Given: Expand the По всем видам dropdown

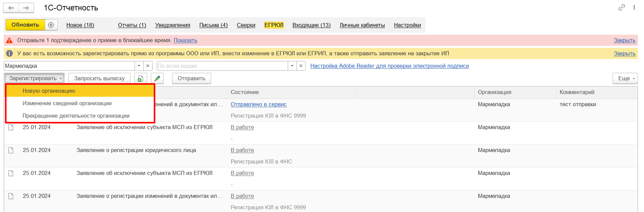Looking at the screenshot, I should click(292, 66).
